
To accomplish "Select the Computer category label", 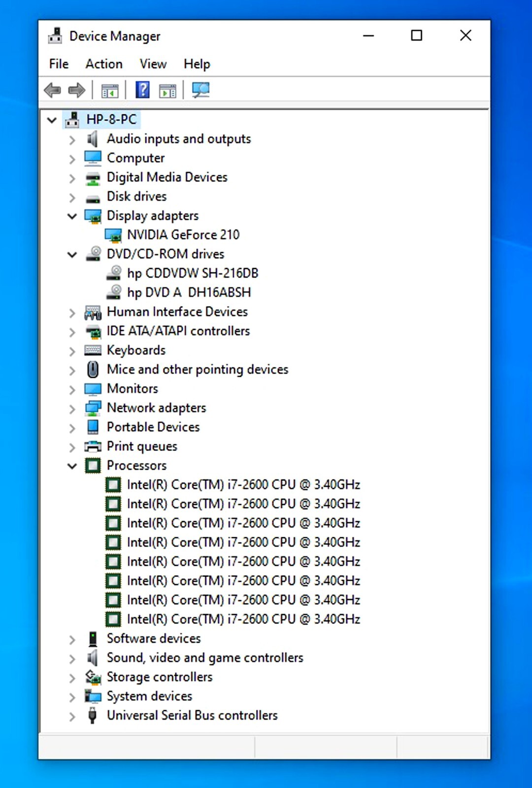I will (x=136, y=158).
